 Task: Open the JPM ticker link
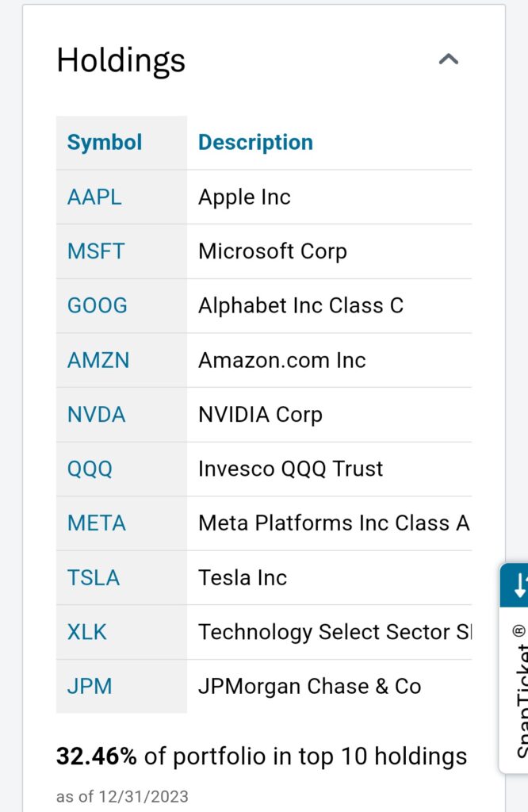point(88,686)
